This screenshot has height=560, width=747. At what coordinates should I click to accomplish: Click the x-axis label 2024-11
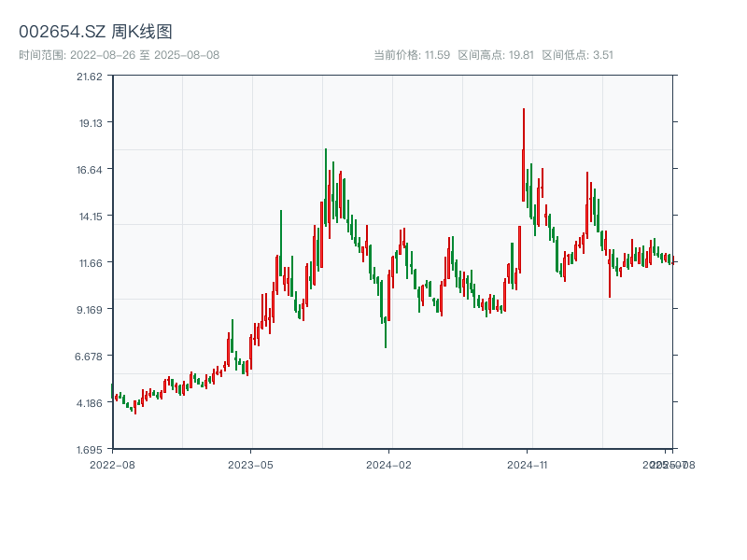tap(528, 465)
